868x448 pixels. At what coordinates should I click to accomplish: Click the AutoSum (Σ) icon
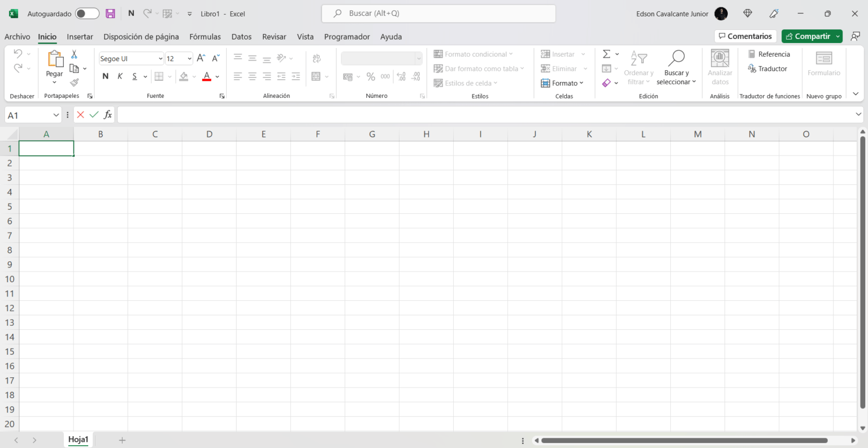(606, 54)
